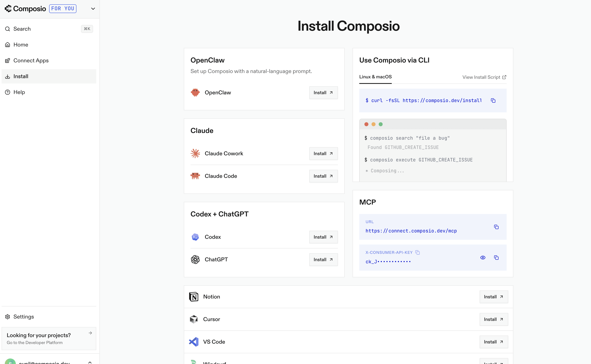Click the OpenClaw mascot icon
Viewport: 591px width, 364px height.
pos(195,92)
